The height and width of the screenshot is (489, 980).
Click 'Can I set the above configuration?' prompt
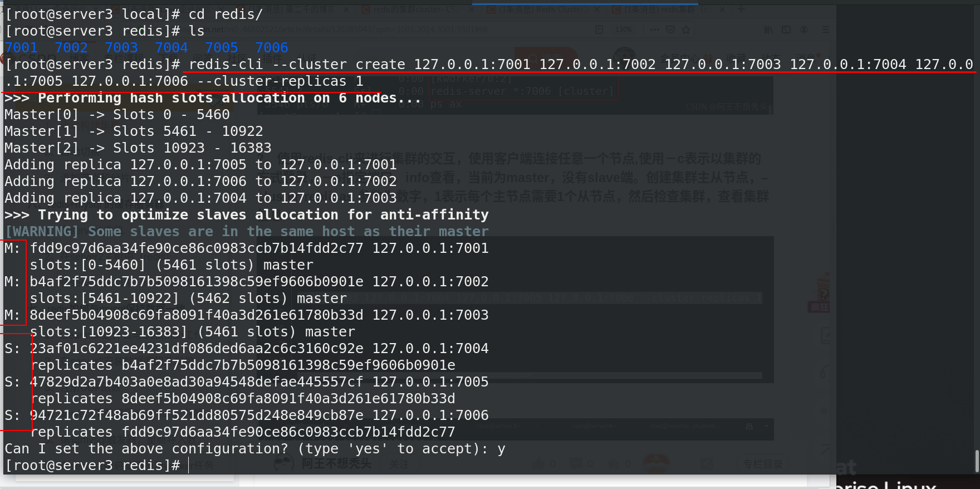click(255, 449)
